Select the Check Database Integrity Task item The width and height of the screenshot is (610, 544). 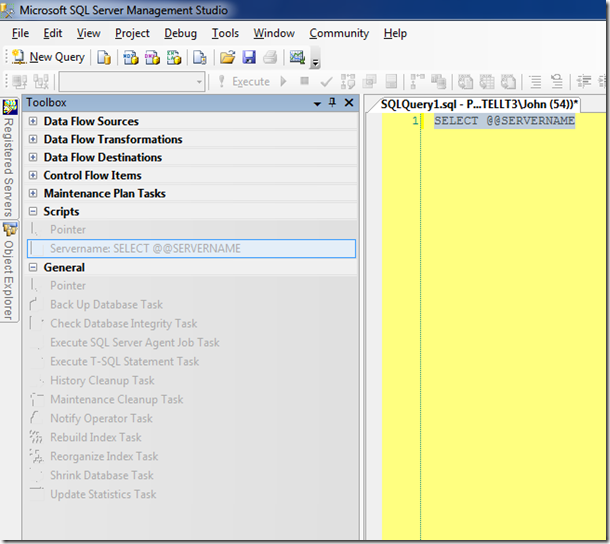[x=191, y=324]
